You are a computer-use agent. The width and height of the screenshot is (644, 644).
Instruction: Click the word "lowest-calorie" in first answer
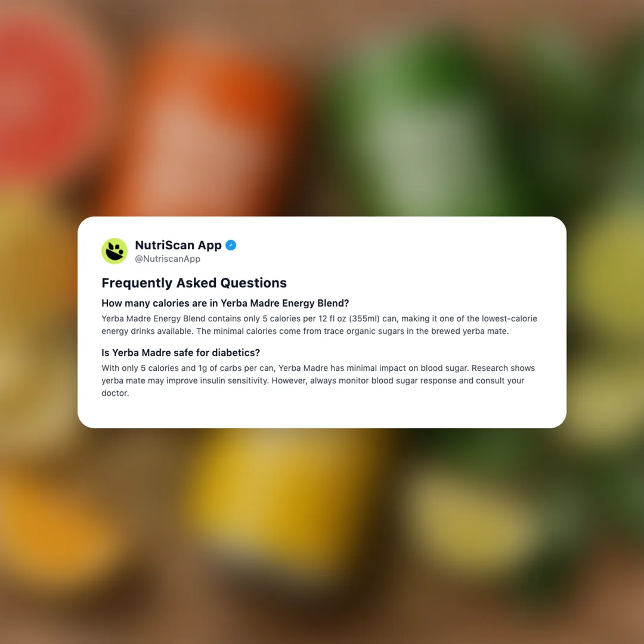click(x=509, y=318)
